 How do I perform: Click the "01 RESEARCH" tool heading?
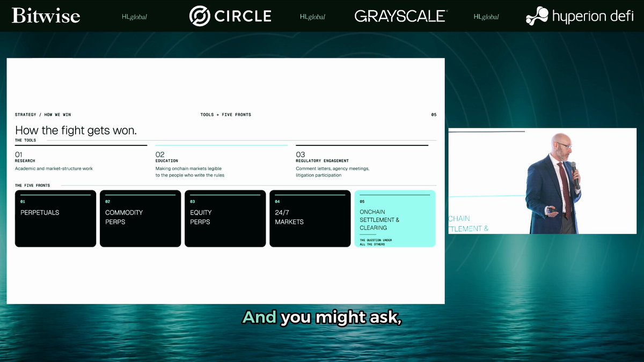click(25, 157)
